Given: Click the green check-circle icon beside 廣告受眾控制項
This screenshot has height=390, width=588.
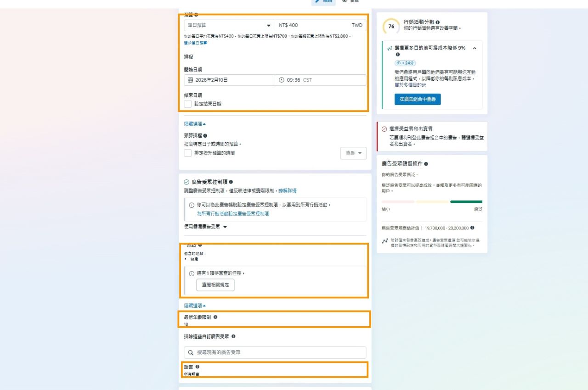Looking at the screenshot, I should [186, 182].
